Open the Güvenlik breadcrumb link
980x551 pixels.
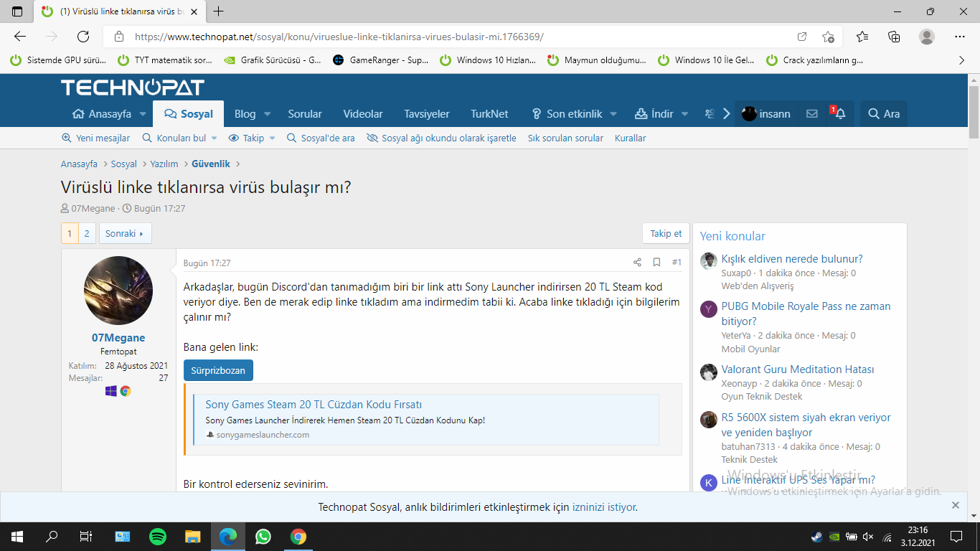(x=211, y=164)
